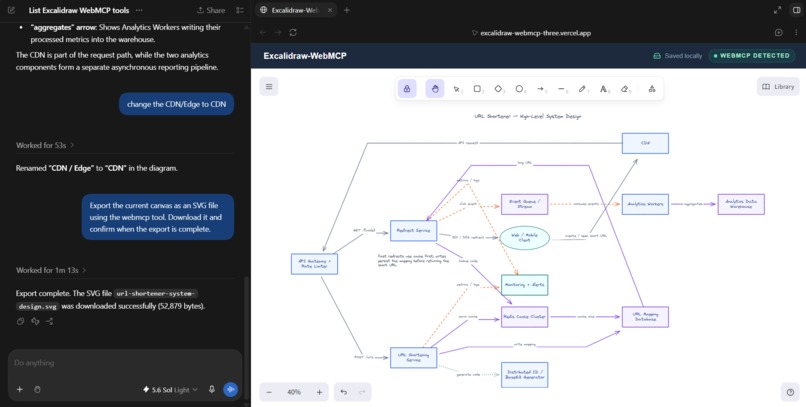The image size is (806, 407).
Task: Expand the Worked for 53s details
Action: pyautogui.click(x=45, y=145)
